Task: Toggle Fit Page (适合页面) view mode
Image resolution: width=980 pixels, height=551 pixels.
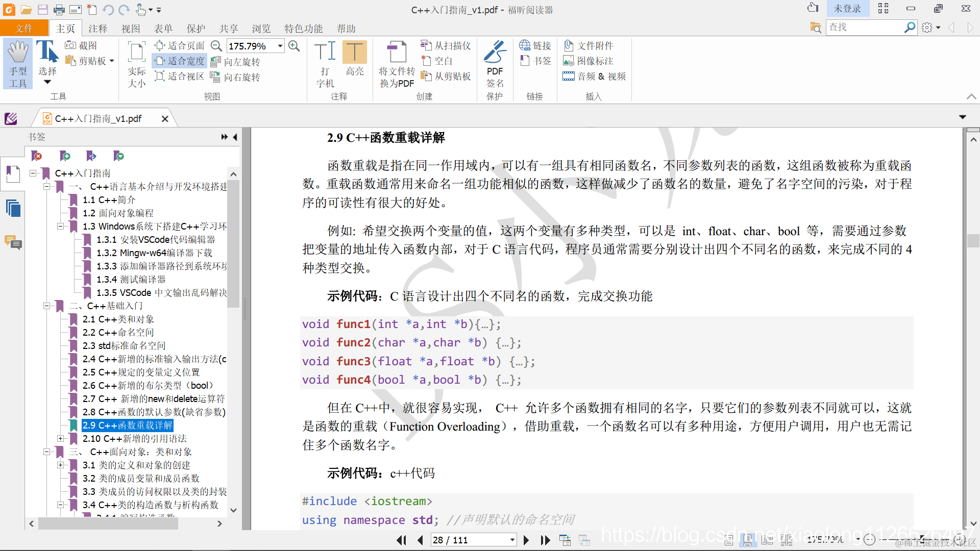Action: pyautogui.click(x=180, y=46)
